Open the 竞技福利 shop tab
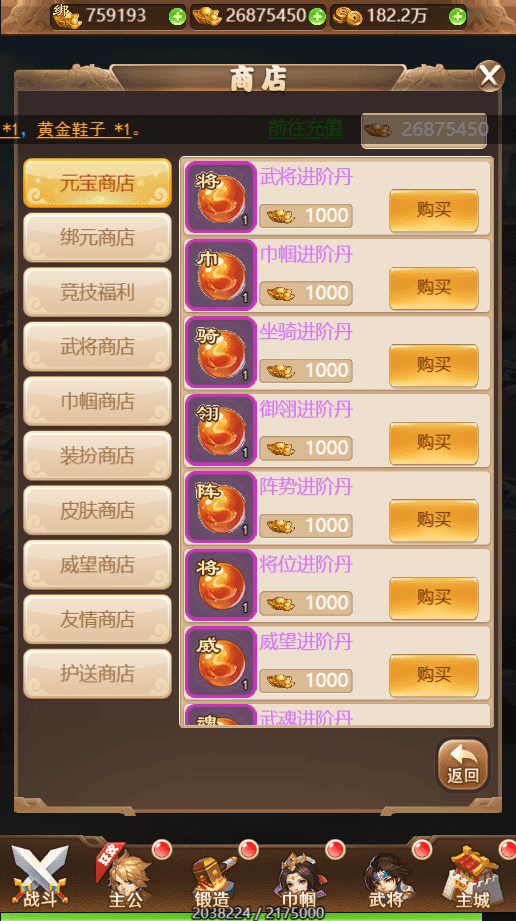 coord(98,292)
